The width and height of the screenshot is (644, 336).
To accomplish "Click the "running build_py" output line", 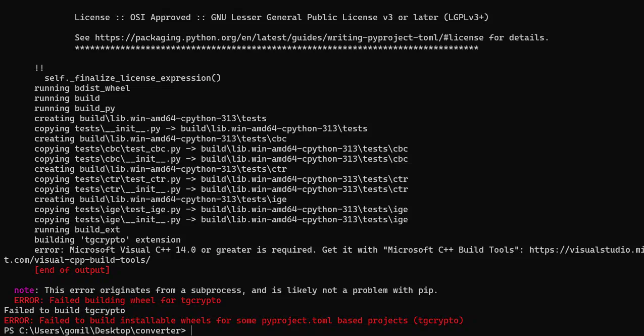I will [x=74, y=108].
